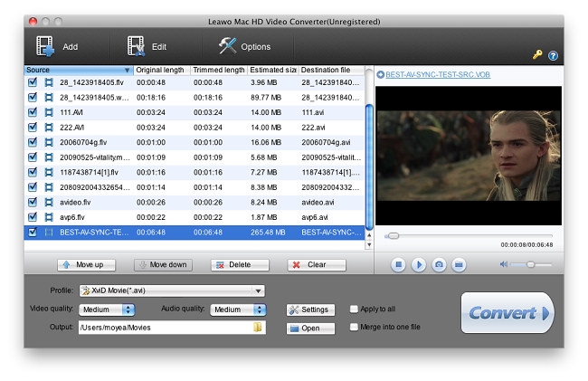Select the 28_1423918405.w... row name
The height and width of the screenshot is (381, 588).
(x=94, y=98)
